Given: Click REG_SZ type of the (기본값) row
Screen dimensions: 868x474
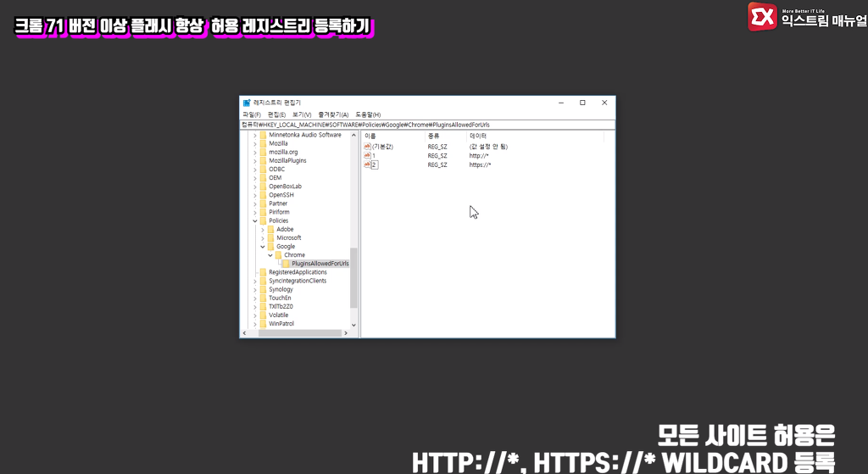Looking at the screenshot, I should [437, 147].
